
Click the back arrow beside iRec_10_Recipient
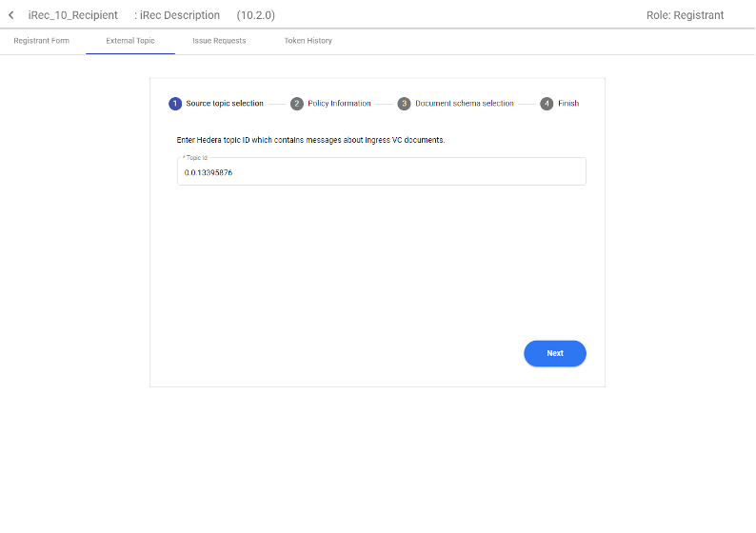pyautogui.click(x=11, y=15)
